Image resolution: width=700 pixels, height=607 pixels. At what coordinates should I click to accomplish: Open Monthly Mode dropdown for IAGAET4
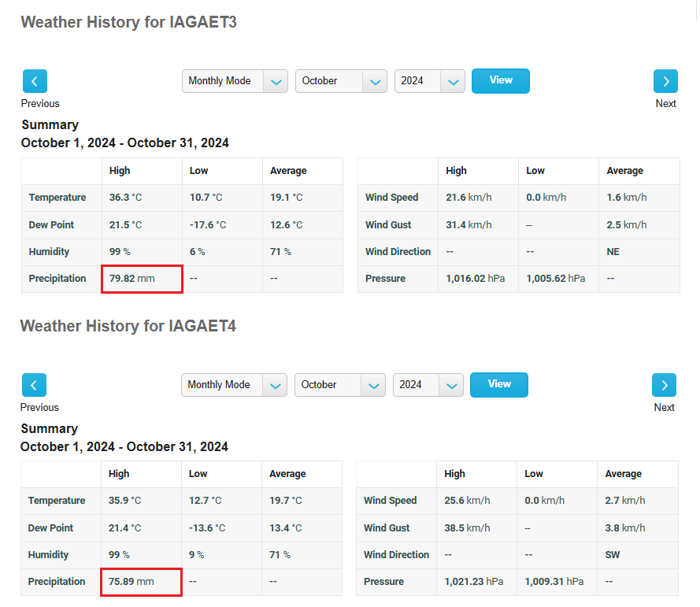pos(234,385)
